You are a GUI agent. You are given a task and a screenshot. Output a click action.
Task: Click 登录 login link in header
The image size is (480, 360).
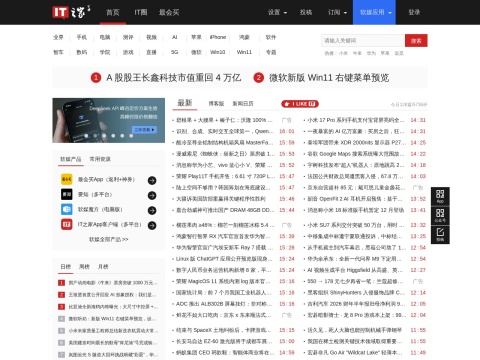pyautogui.click(x=414, y=12)
